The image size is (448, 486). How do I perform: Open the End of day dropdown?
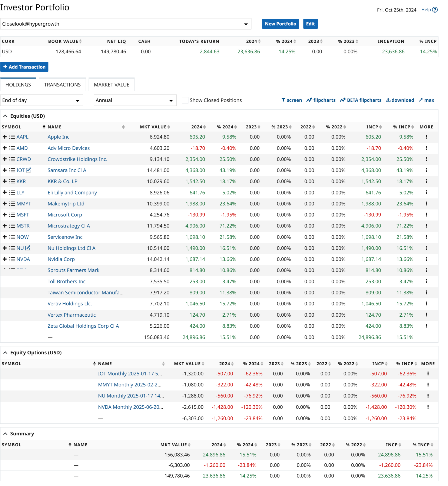[x=42, y=100]
